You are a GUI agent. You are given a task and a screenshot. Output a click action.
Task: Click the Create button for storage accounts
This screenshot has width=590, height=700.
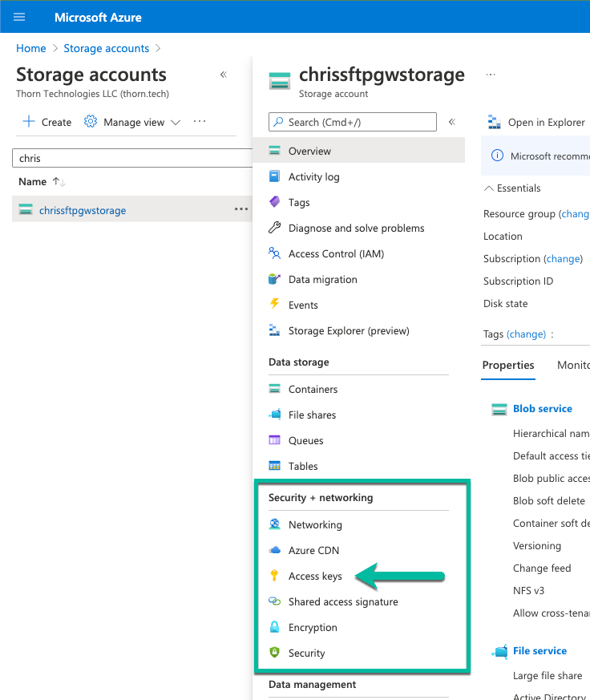tap(46, 122)
